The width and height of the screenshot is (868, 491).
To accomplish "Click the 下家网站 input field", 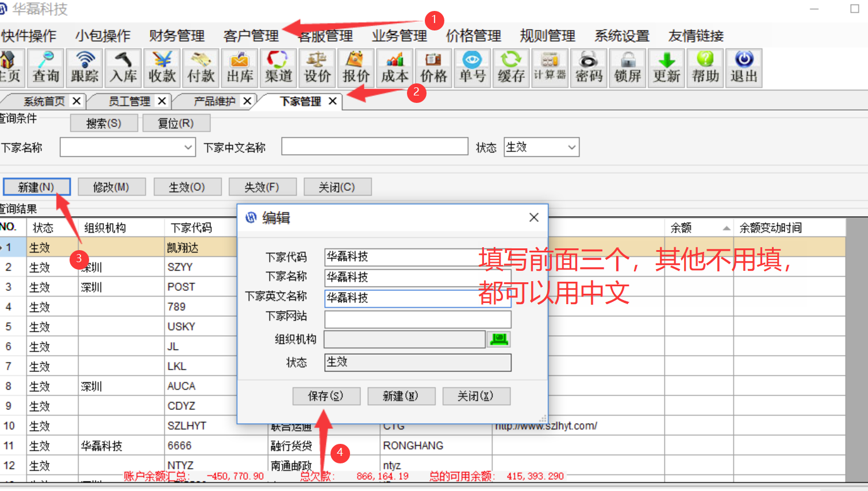I will [x=417, y=319].
